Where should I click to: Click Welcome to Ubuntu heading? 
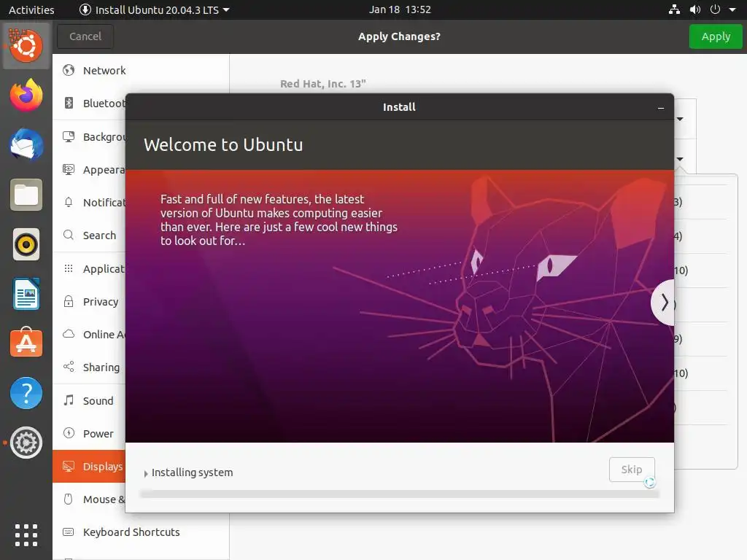click(223, 145)
